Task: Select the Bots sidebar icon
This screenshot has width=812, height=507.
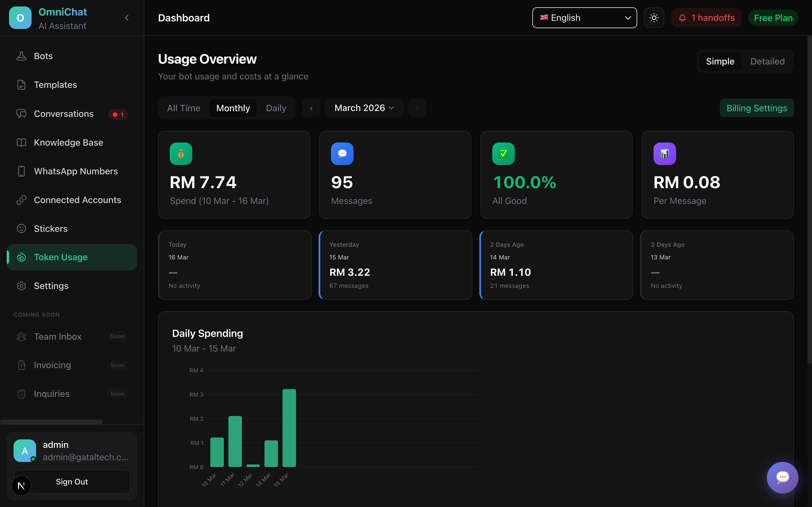Action: (x=21, y=56)
